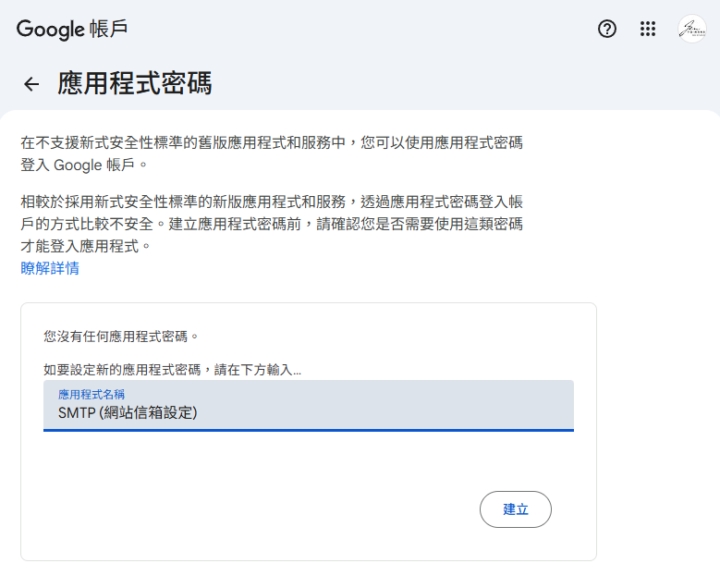Click the 如要設定新的應用程式密碼 instruction text
This screenshot has width=720, height=588.
point(172,369)
